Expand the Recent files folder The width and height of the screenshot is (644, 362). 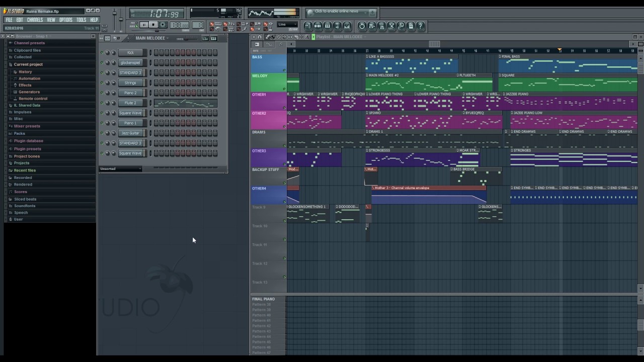[24, 170]
